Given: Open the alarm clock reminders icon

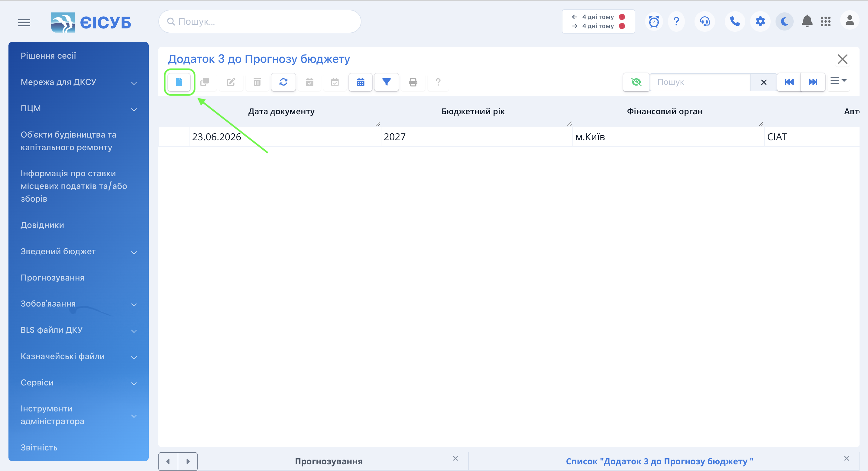Looking at the screenshot, I should tap(654, 21).
